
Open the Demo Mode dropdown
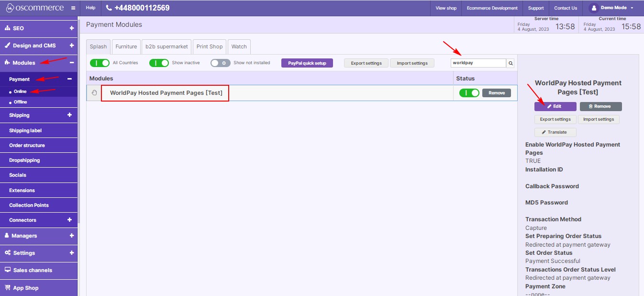click(x=612, y=7)
